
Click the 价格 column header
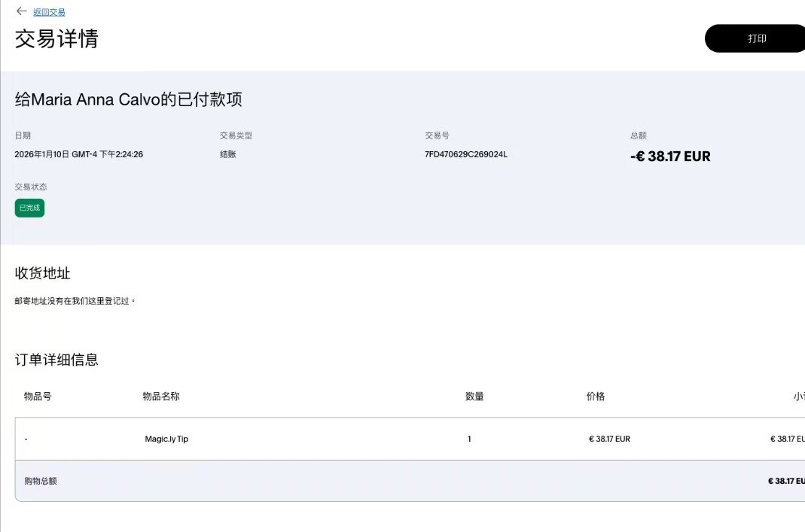click(x=596, y=396)
